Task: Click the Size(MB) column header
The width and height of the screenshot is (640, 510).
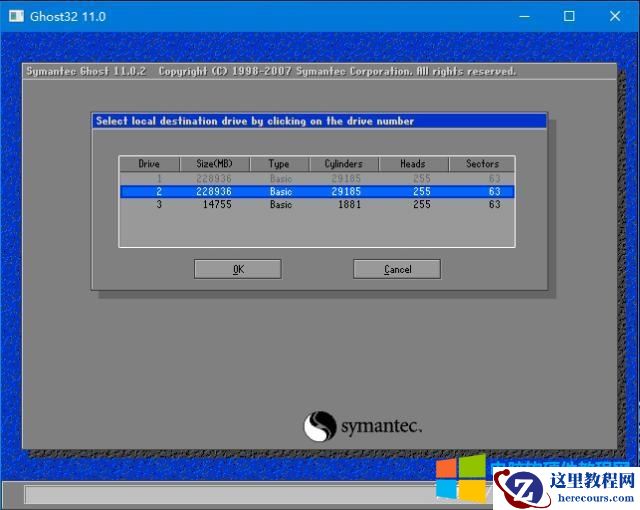Action: (x=214, y=164)
